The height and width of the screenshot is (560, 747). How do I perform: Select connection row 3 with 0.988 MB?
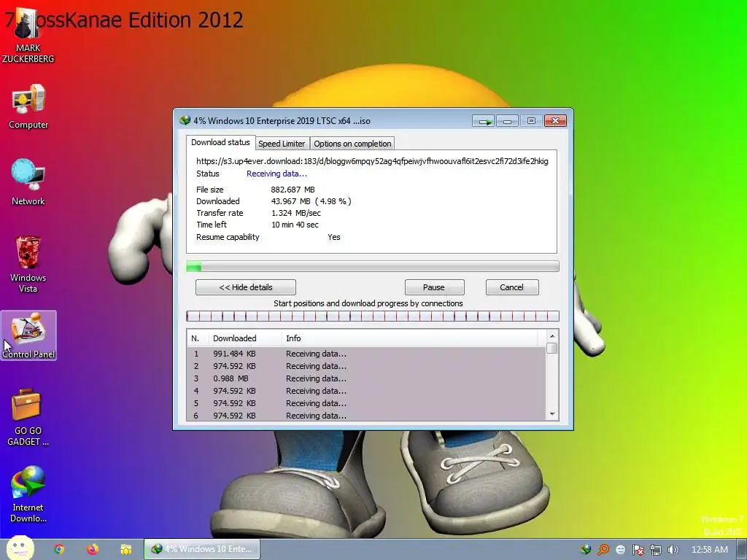tap(366, 378)
